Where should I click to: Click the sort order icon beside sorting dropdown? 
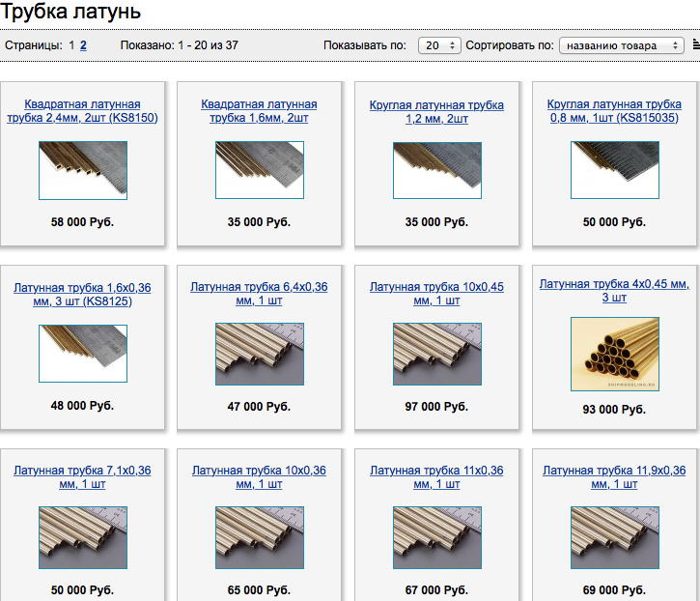pyautogui.click(x=695, y=45)
